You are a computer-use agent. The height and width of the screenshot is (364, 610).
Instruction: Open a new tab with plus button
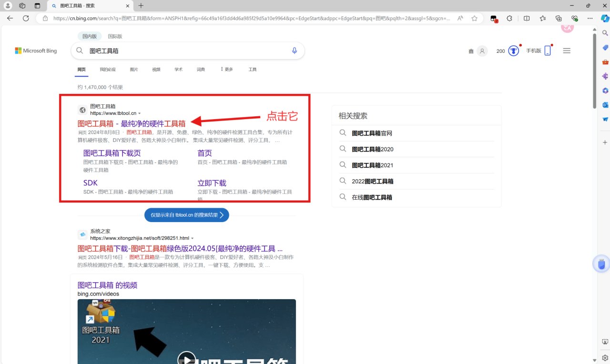tap(141, 6)
